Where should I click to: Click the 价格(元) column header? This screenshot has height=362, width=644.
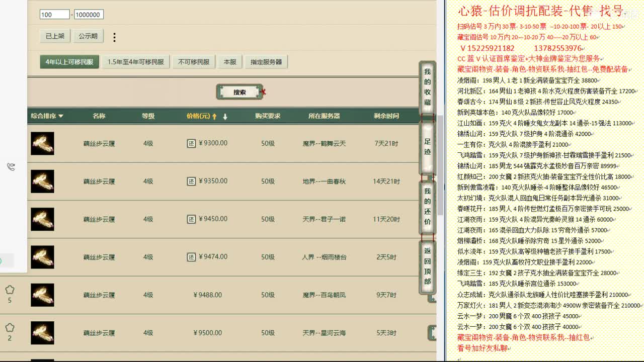pos(198,116)
